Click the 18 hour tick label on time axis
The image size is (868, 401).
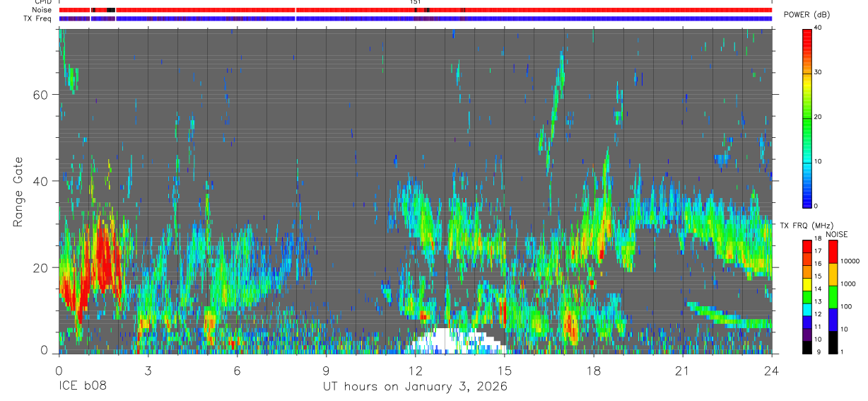tap(593, 371)
